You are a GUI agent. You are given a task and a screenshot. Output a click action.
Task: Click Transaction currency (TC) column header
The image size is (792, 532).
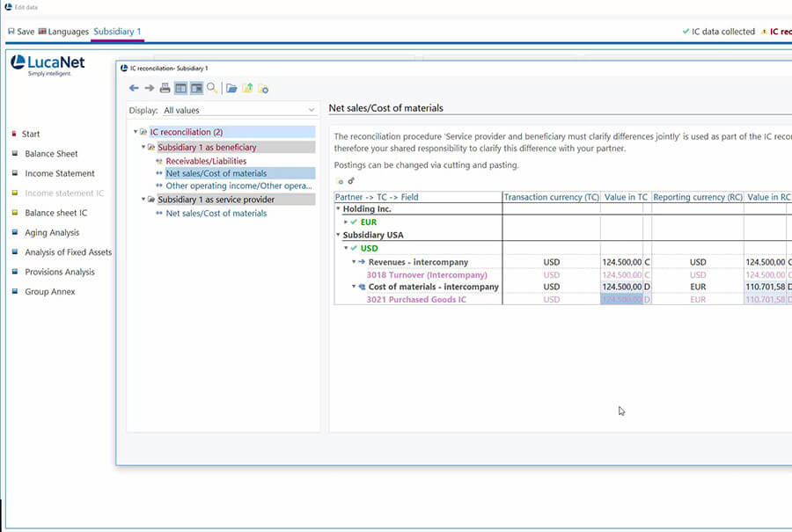[x=551, y=197]
